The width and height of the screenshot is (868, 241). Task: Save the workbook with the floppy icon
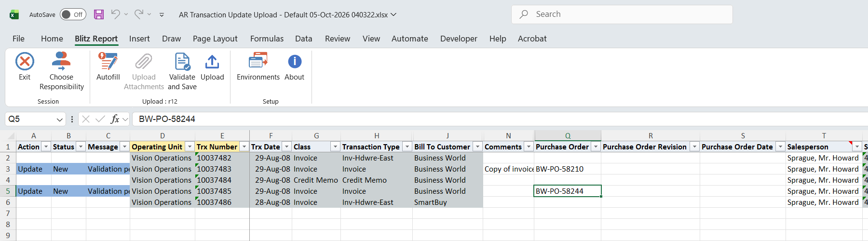[99, 14]
